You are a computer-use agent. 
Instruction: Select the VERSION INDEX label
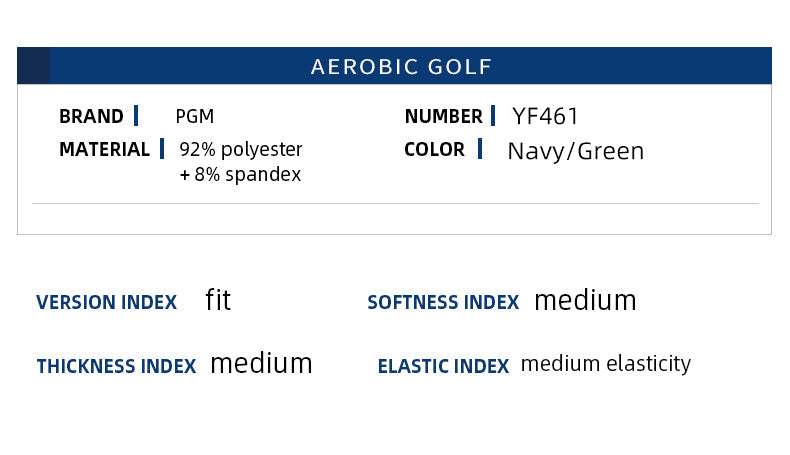[106, 302]
